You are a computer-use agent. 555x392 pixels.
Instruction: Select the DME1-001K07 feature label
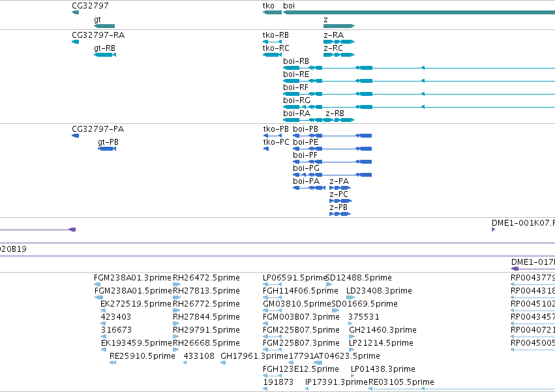pyautogui.click(x=523, y=222)
